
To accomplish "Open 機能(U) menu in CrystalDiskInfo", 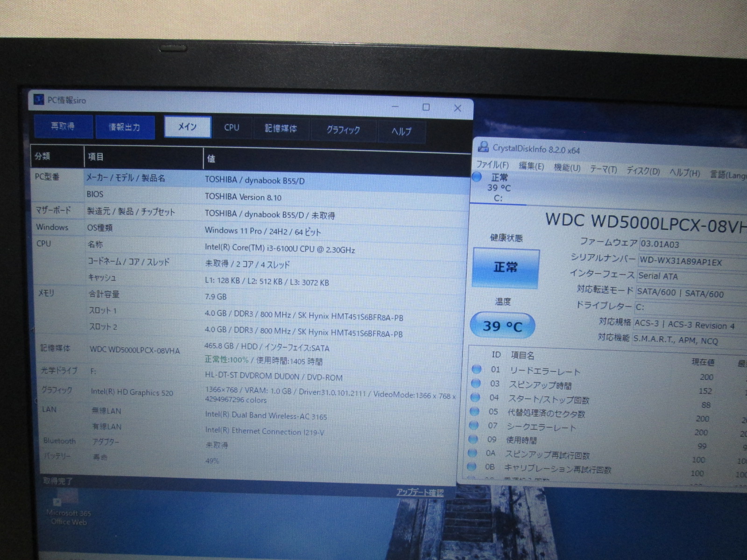I will coord(567,168).
